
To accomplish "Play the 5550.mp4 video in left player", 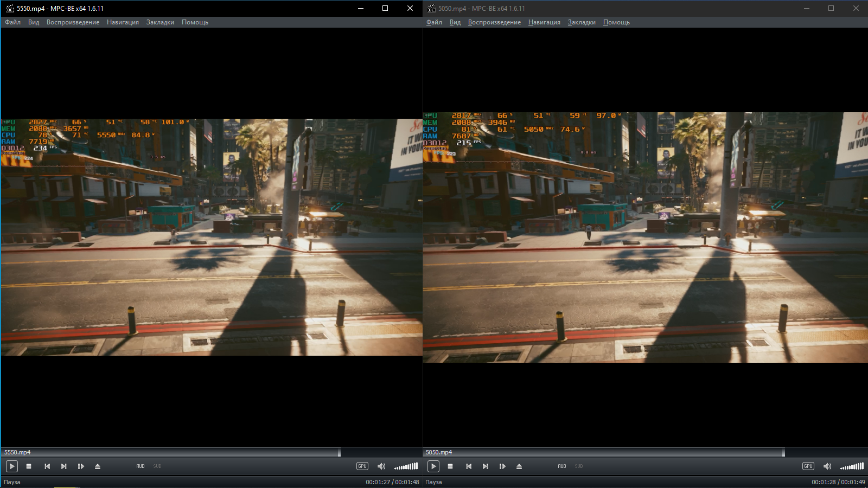I will tap(12, 466).
